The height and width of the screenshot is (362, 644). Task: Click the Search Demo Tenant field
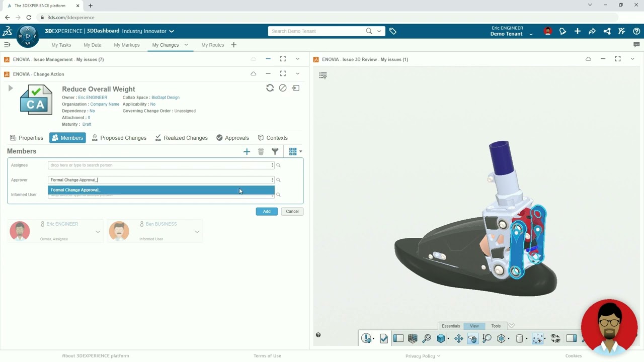(x=317, y=31)
